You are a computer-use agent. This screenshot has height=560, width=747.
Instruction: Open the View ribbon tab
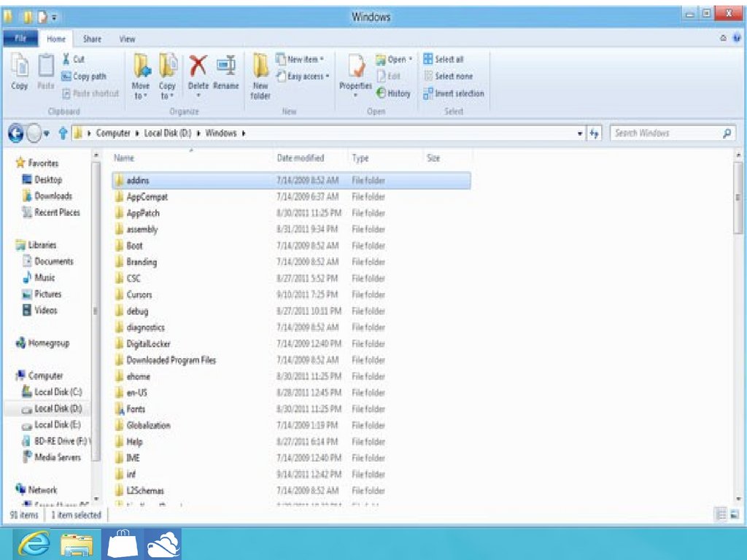click(x=127, y=39)
